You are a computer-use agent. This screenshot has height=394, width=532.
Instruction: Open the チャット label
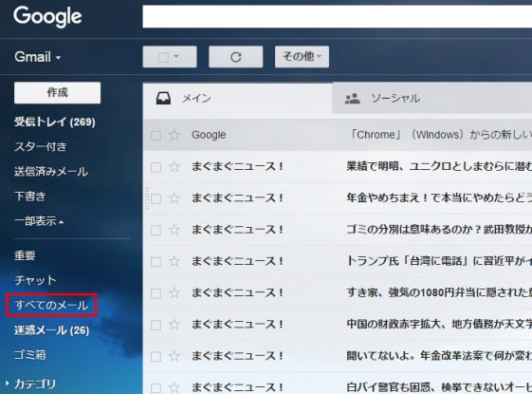pyautogui.click(x=35, y=280)
